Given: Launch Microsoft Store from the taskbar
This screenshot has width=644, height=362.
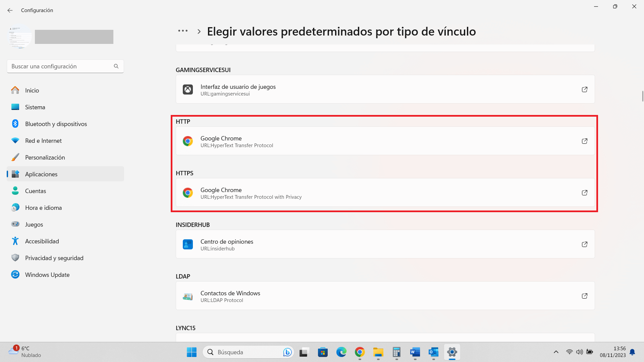Looking at the screenshot, I should (x=323, y=352).
